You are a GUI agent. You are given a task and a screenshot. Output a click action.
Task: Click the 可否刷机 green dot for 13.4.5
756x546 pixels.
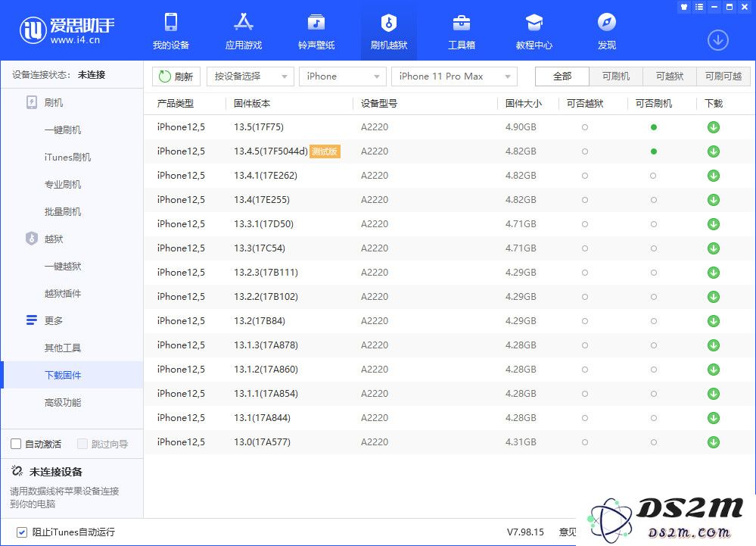(x=653, y=151)
